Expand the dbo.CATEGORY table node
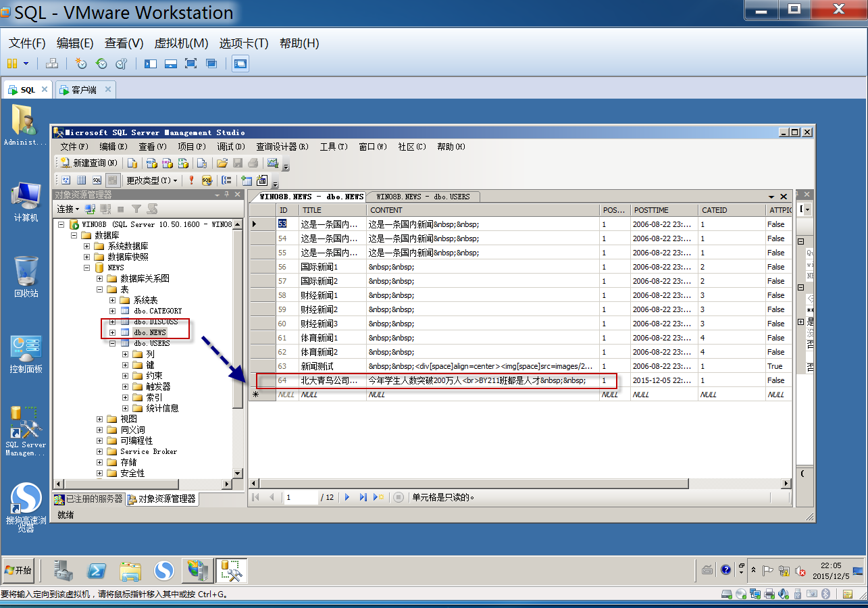The height and width of the screenshot is (608, 868). [x=113, y=311]
